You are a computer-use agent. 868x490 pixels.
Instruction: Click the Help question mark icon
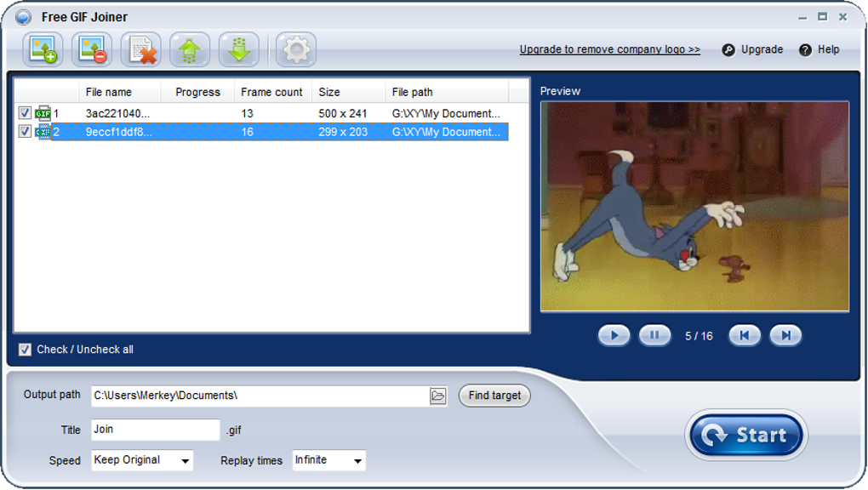(805, 50)
